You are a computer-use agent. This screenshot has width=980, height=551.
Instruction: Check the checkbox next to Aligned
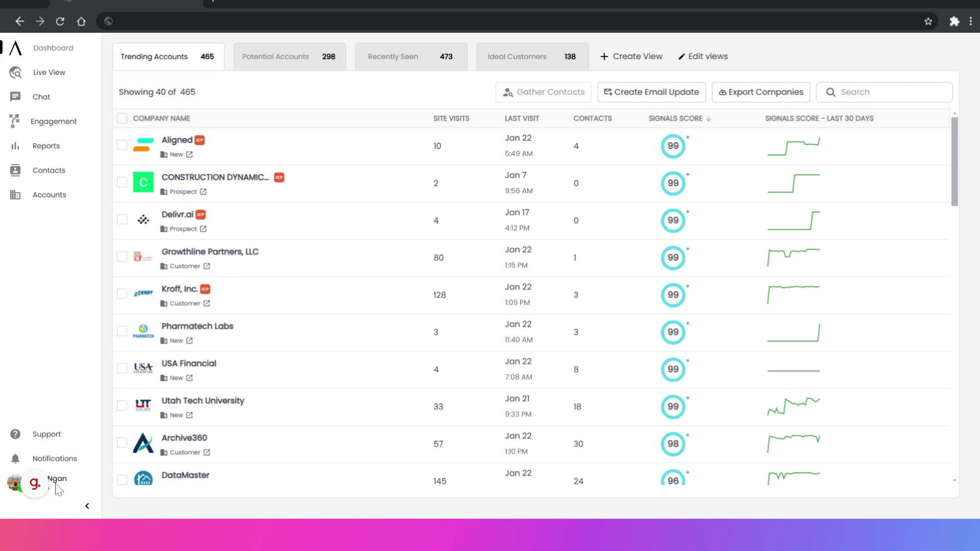122,145
